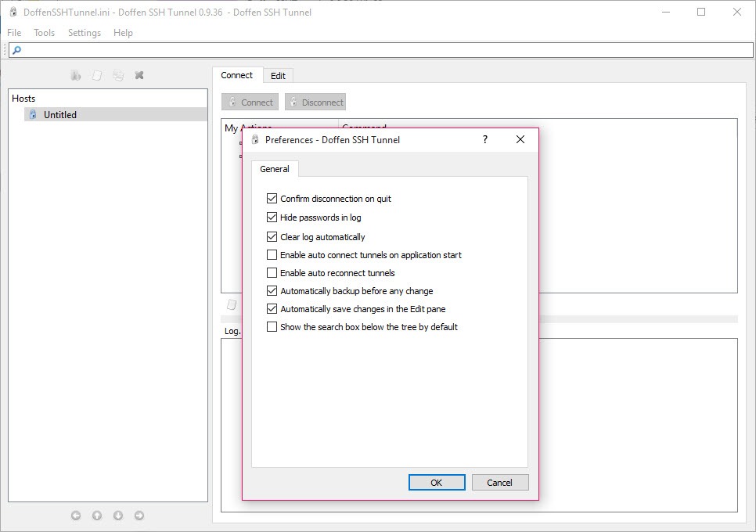Check Show the search box below the tree
This screenshot has height=532, width=756.
point(272,327)
